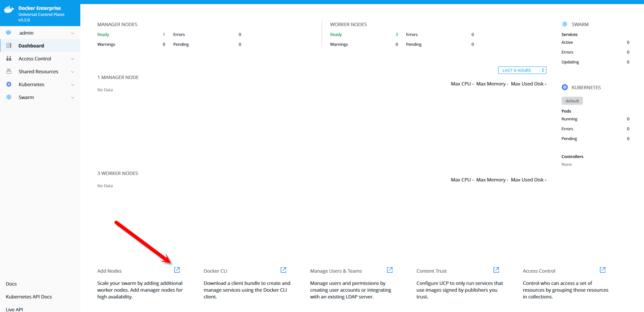The image size is (644, 312).
Task: Click the Swarm icon in sidebar
Action: (x=9, y=97)
